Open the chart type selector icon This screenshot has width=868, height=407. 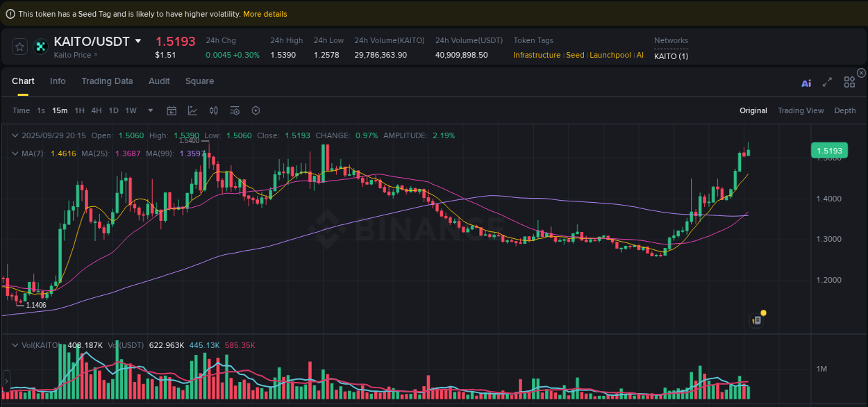point(192,110)
